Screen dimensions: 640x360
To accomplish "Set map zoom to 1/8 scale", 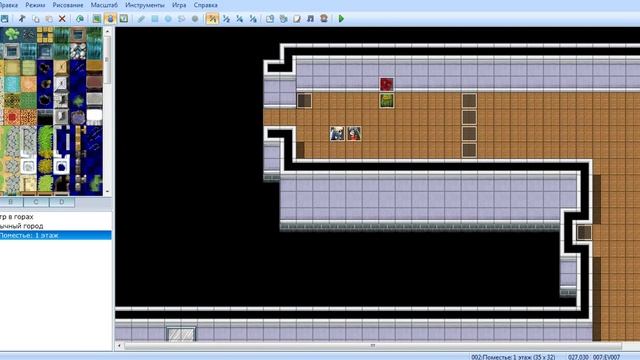I will (x=253, y=19).
